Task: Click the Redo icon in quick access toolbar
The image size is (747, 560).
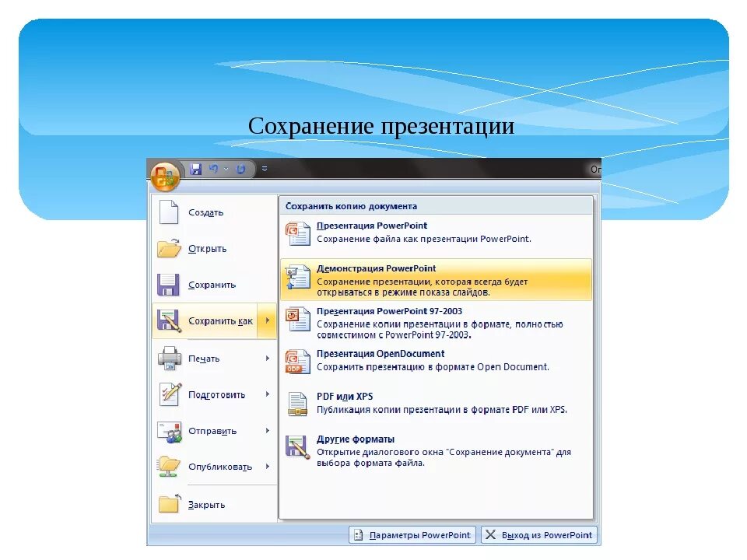Action: point(240,169)
